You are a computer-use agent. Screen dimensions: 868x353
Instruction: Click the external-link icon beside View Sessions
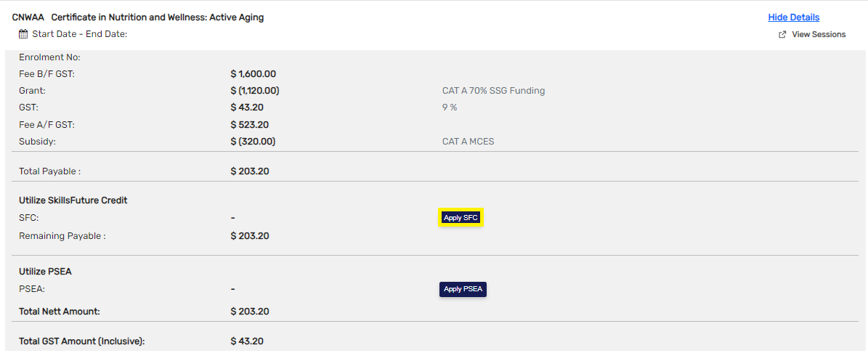pos(782,35)
